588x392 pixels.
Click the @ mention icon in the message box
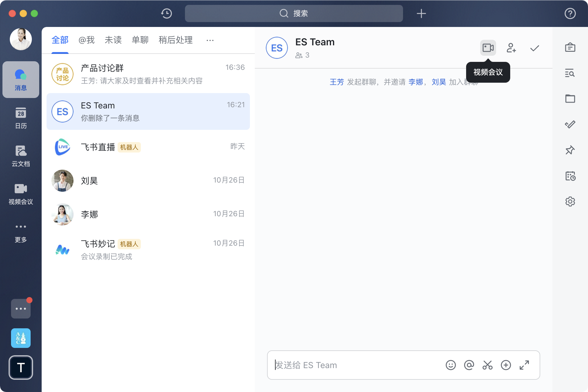point(469,365)
